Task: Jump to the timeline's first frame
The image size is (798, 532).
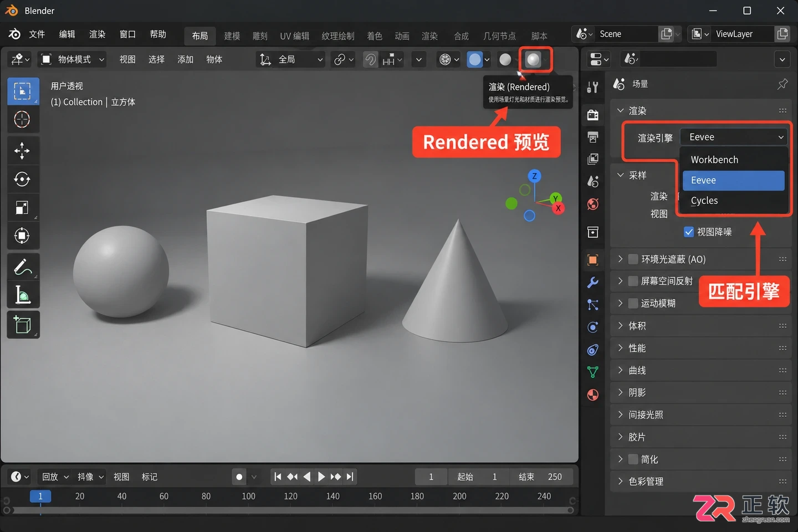Action: 278,477
